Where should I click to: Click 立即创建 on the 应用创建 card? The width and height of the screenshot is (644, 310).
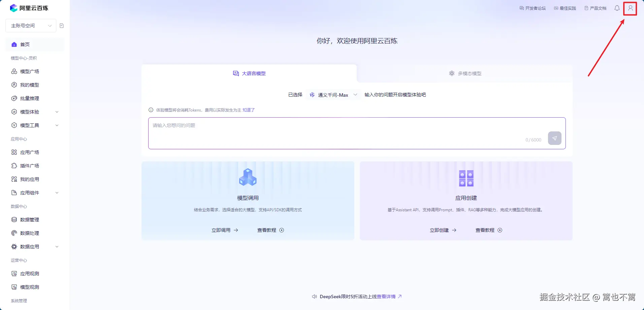coord(443,230)
